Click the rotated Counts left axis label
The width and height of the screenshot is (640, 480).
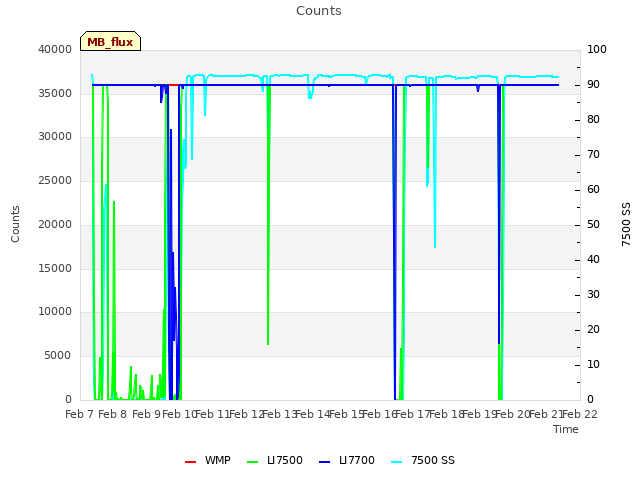15,224
